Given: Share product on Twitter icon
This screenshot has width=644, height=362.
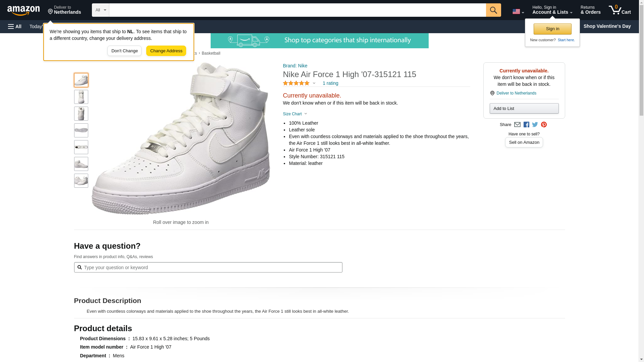Looking at the screenshot, I should [x=535, y=125].
